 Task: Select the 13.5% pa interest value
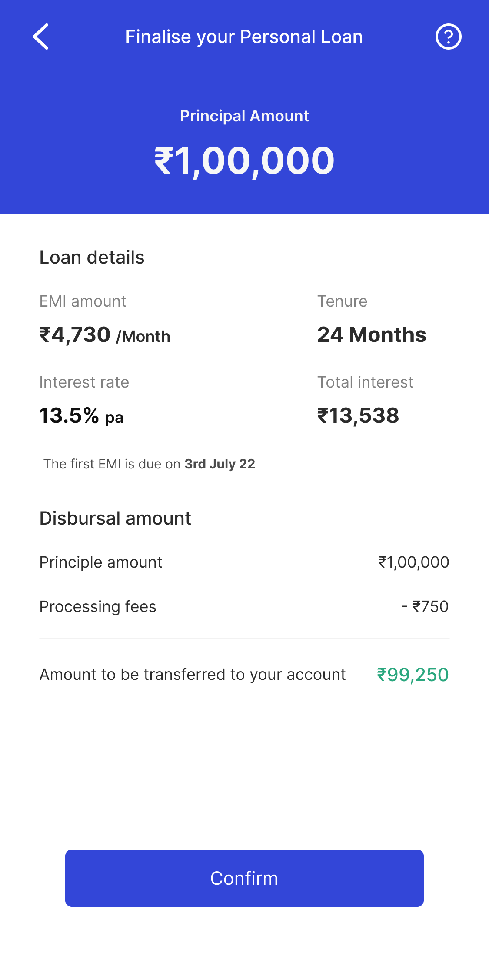(x=81, y=416)
